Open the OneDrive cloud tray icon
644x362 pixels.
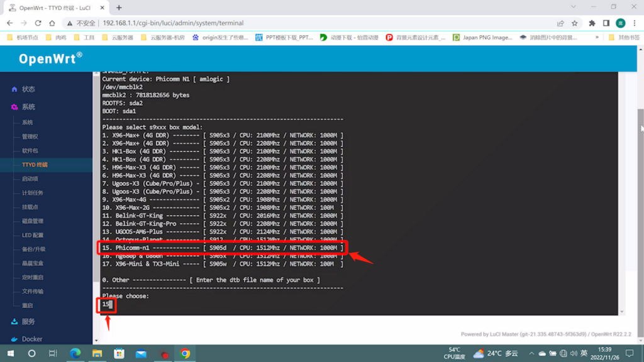pos(542,353)
